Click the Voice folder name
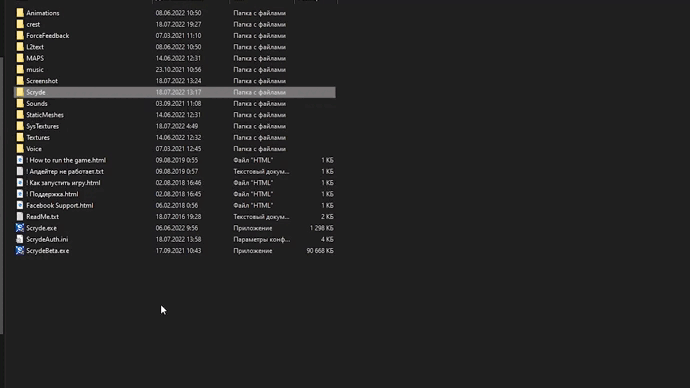 (34, 149)
